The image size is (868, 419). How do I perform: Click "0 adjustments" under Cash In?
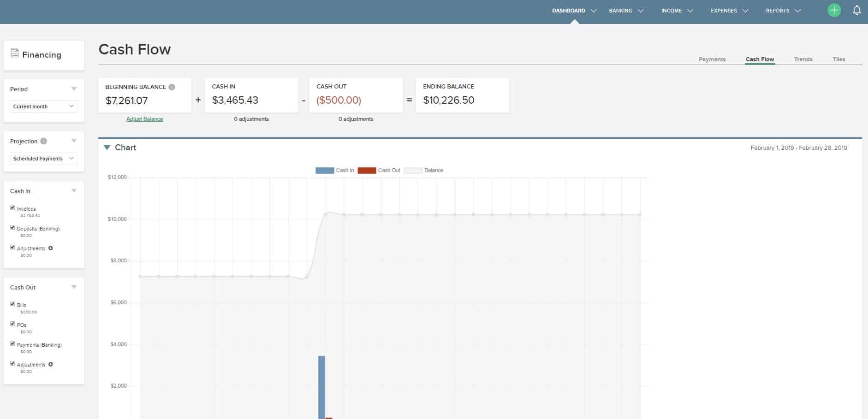[x=251, y=119]
